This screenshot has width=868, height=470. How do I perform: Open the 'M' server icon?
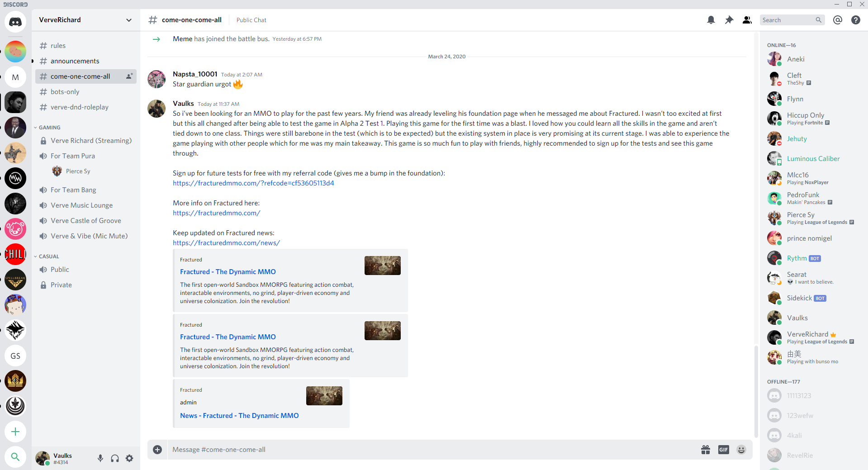pos(15,77)
